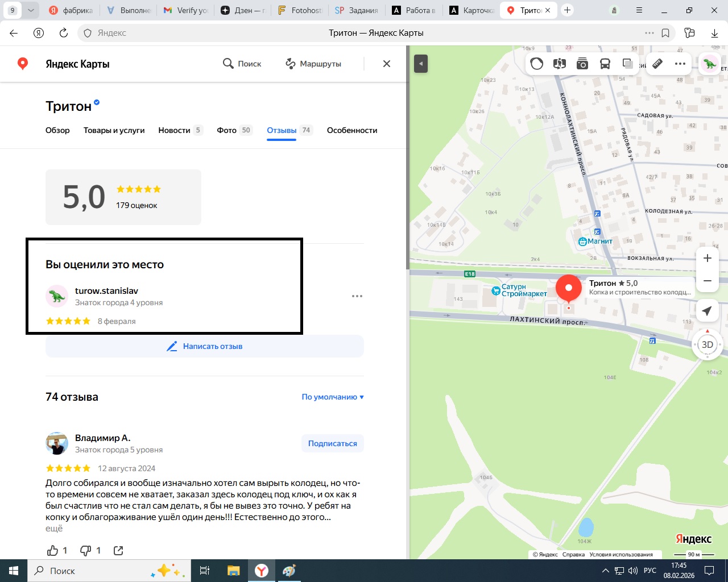This screenshot has width=728, height=582.
Task: Open Маршруты route planner
Action: pos(313,64)
